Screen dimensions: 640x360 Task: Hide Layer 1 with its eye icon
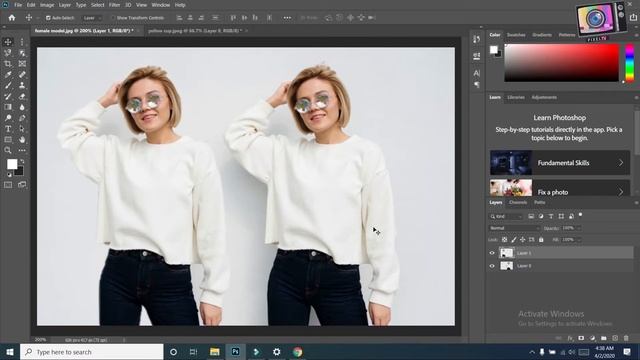click(492, 253)
